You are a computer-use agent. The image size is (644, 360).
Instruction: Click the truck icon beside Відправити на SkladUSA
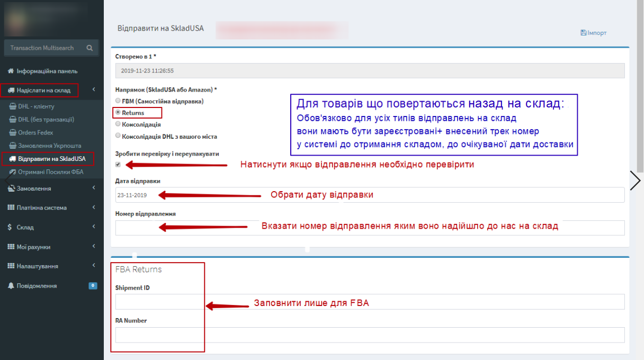click(13, 159)
